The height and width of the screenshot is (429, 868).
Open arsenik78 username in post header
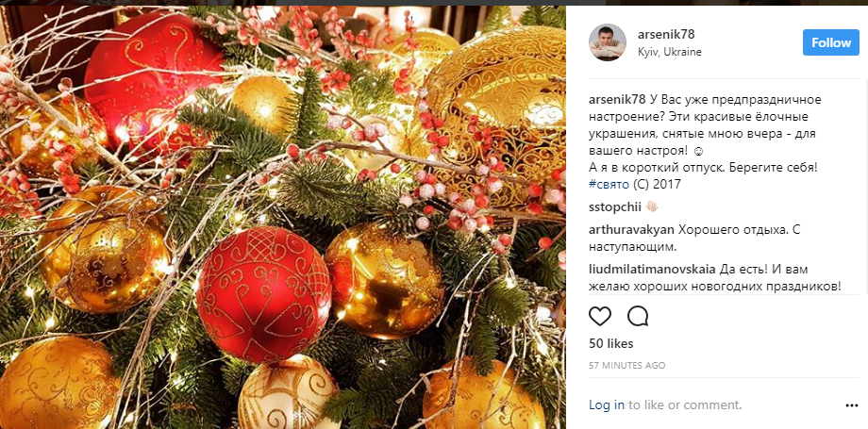coord(666,35)
